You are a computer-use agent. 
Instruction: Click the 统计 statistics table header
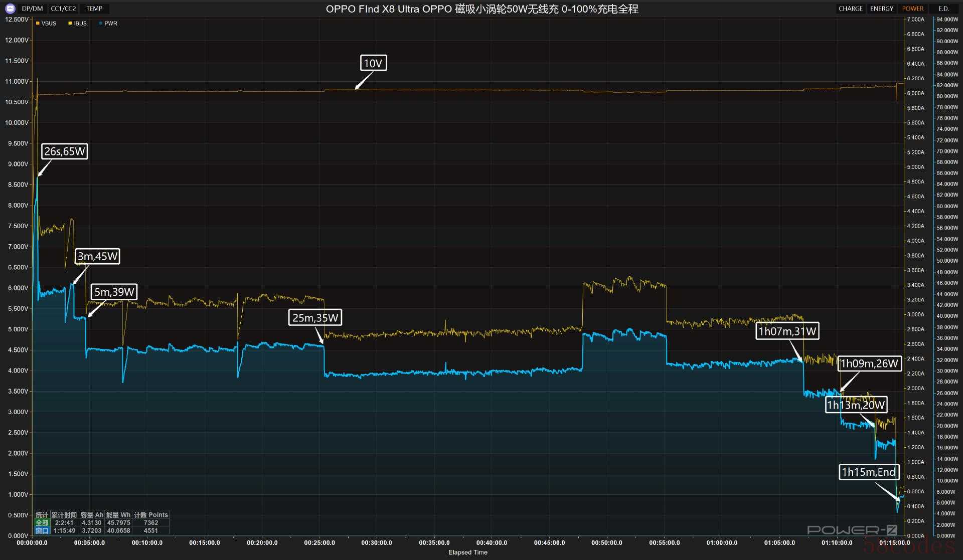click(x=42, y=515)
